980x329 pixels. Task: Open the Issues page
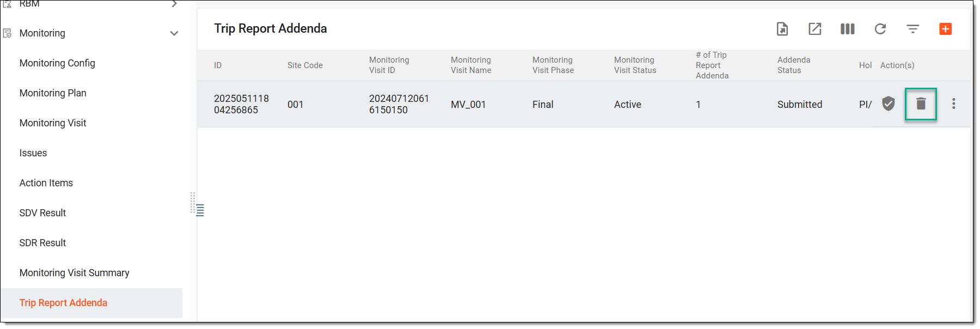(33, 153)
